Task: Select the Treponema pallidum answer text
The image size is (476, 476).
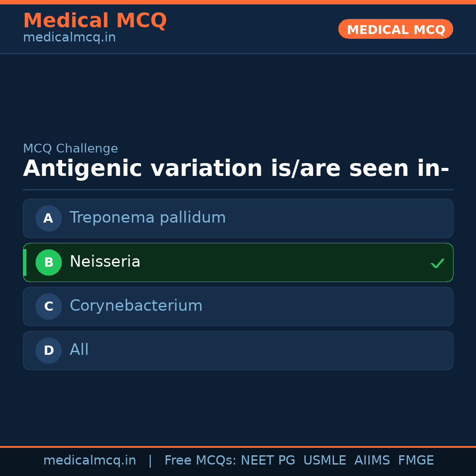Action: point(148,218)
